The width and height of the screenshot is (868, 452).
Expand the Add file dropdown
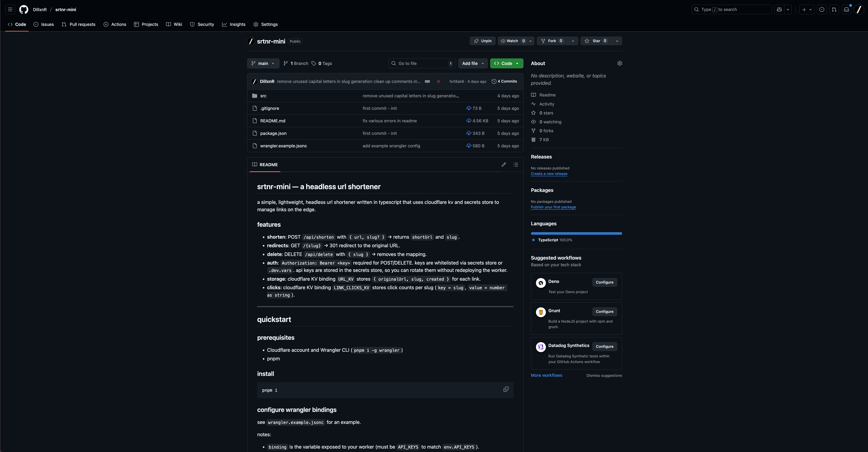point(473,63)
